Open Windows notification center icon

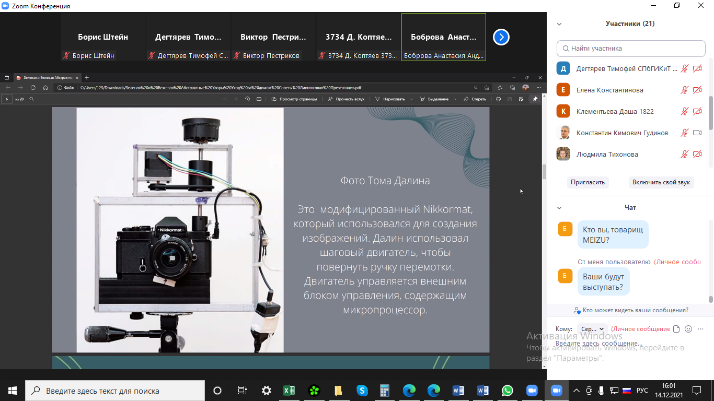coord(697,391)
